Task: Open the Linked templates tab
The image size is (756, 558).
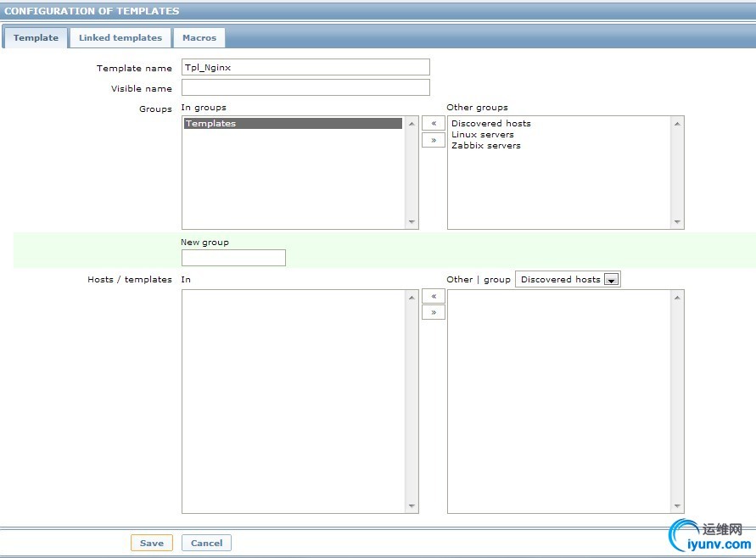Action: pyautogui.click(x=120, y=37)
